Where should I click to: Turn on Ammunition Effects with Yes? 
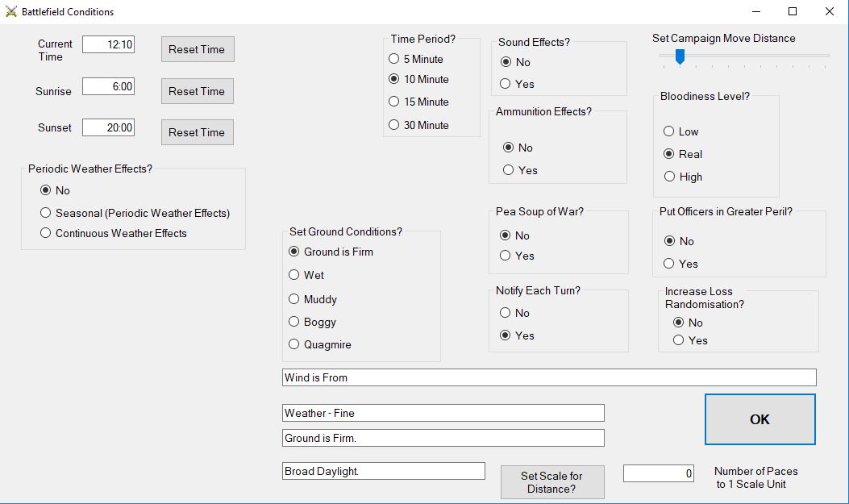click(x=508, y=170)
